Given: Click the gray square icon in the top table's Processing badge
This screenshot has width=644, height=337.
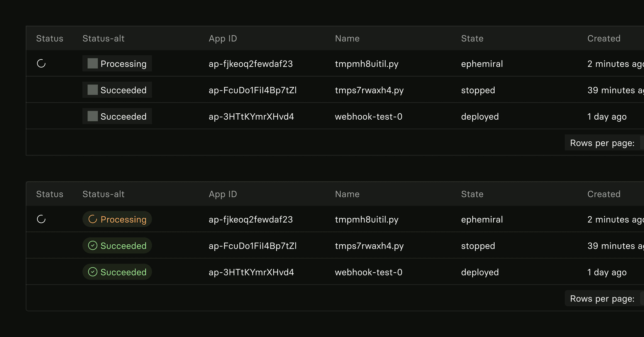Looking at the screenshot, I should coord(92,63).
